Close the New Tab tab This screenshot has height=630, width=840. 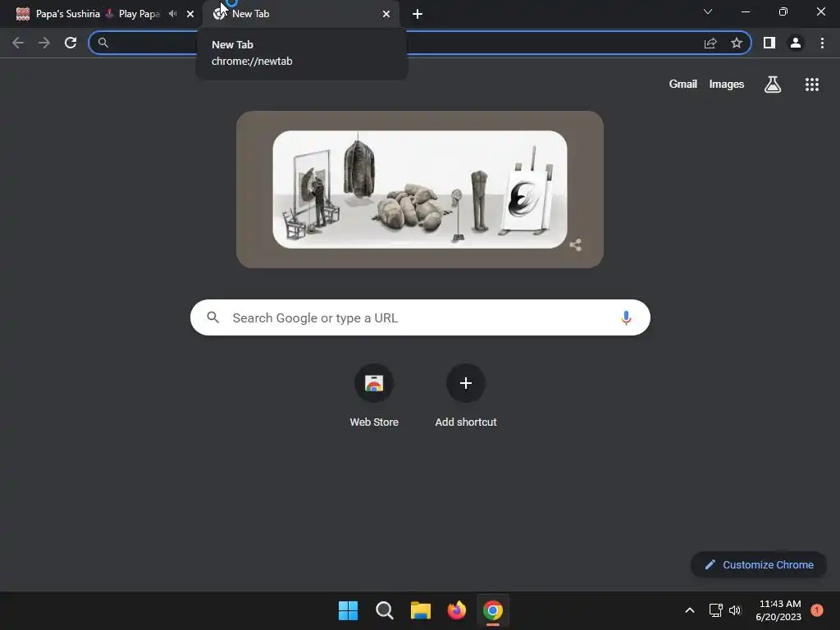[x=386, y=14]
